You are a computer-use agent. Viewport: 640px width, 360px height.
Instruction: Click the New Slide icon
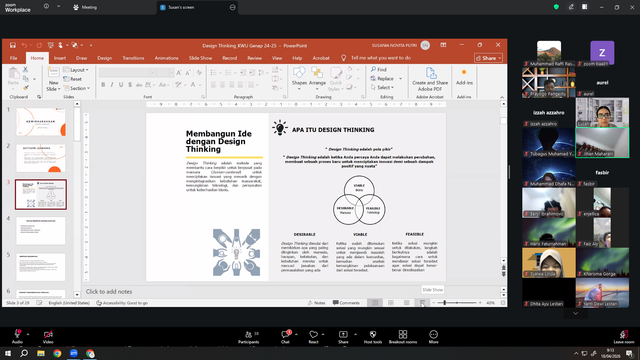[53, 73]
